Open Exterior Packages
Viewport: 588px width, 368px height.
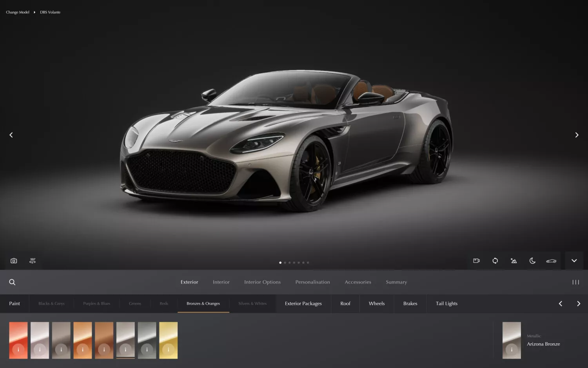[303, 304]
